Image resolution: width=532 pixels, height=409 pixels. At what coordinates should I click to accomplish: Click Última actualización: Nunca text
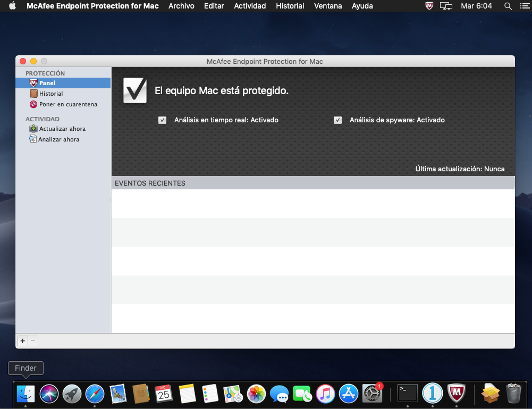coord(460,169)
